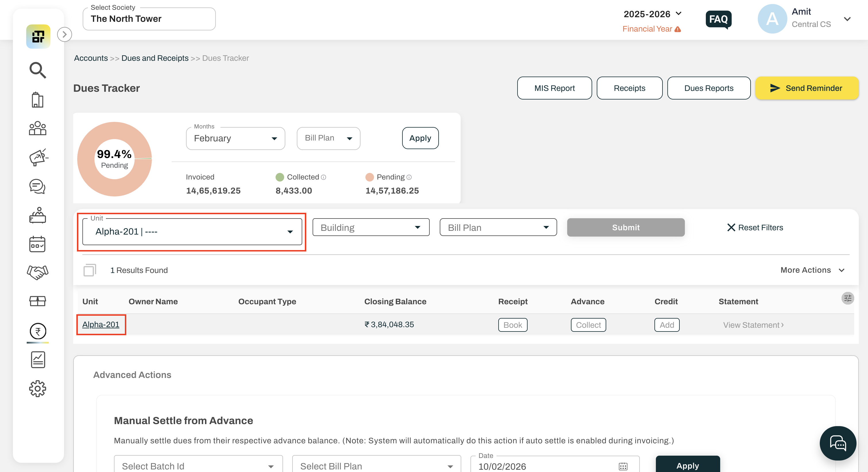Open the Building filter dropdown
868x472 pixels.
pos(371,228)
